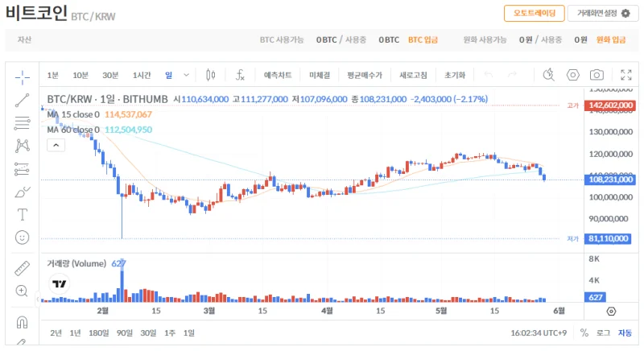Open the 오토트레이딩 button
644x351 pixels.
click(535, 13)
